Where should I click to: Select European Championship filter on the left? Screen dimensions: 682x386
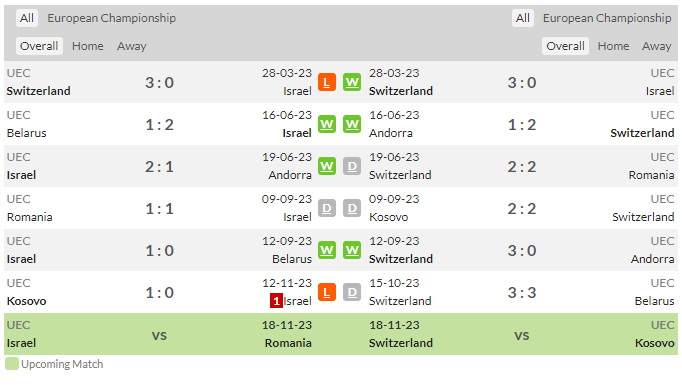pyautogui.click(x=112, y=18)
